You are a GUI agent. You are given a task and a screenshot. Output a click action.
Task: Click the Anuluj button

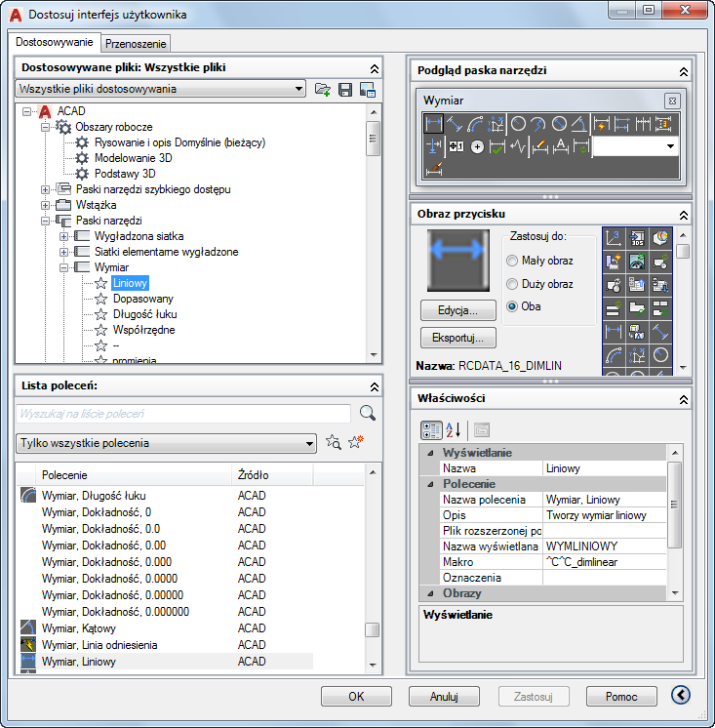[444, 697]
